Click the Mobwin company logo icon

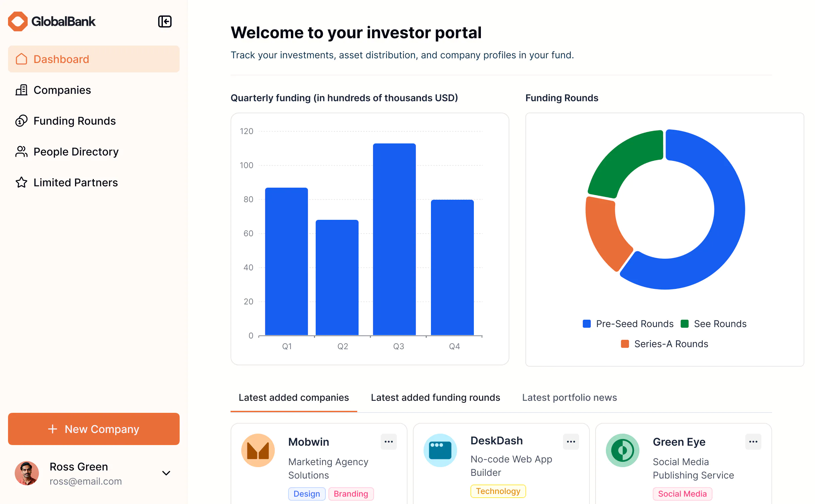pos(258,450)
